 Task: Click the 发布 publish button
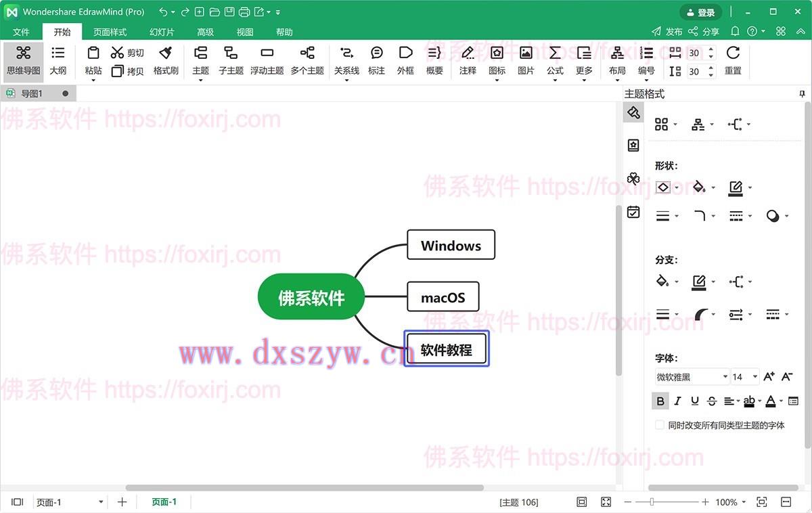click(667, 32)
